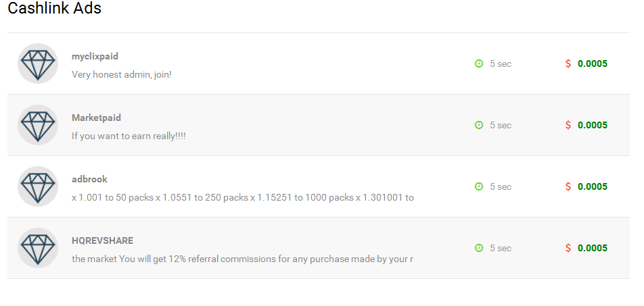
Task: Click the clock icon in myclixpaid row
Action: click(479, 63)
